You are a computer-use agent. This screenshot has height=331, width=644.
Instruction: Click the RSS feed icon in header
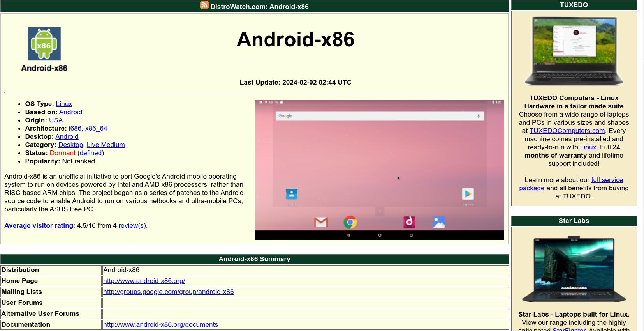point(204,5)
